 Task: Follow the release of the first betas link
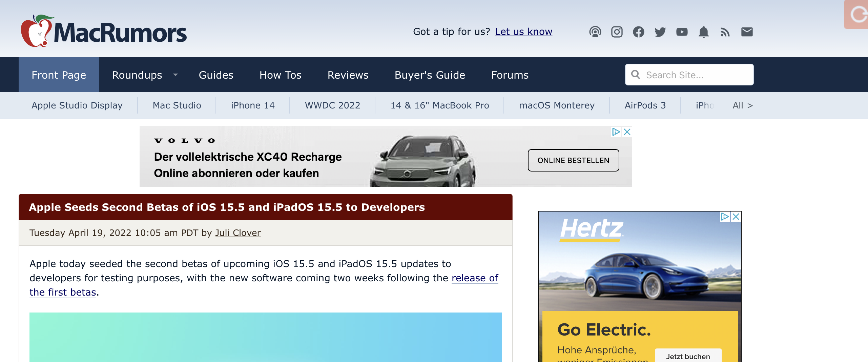475,278
